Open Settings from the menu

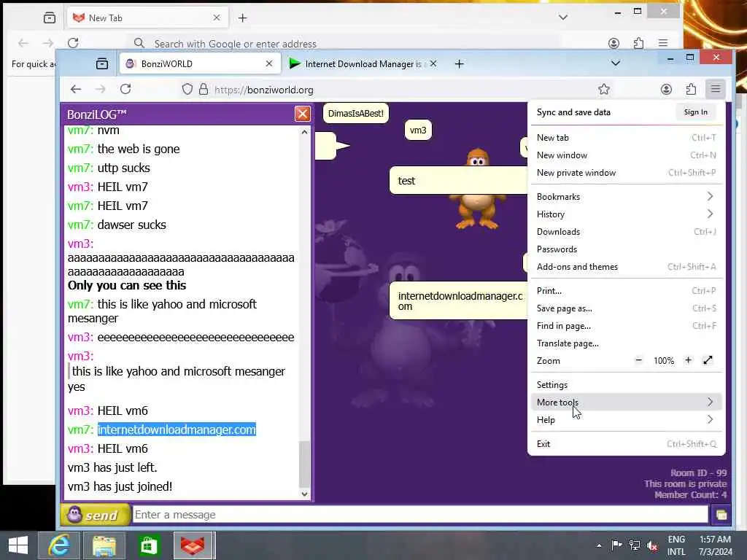click(x=627, y=385)
